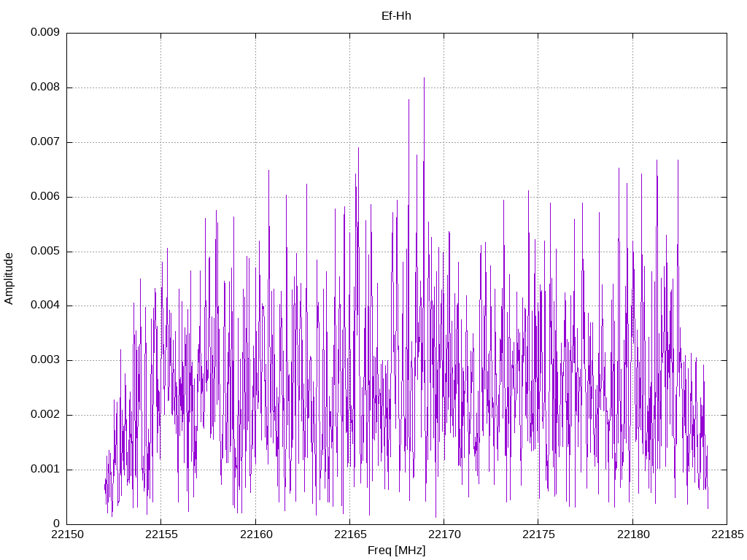Click the x-axis tick label 22160
This screenshot has width=747, height=560.
click(x=255, y=534)
